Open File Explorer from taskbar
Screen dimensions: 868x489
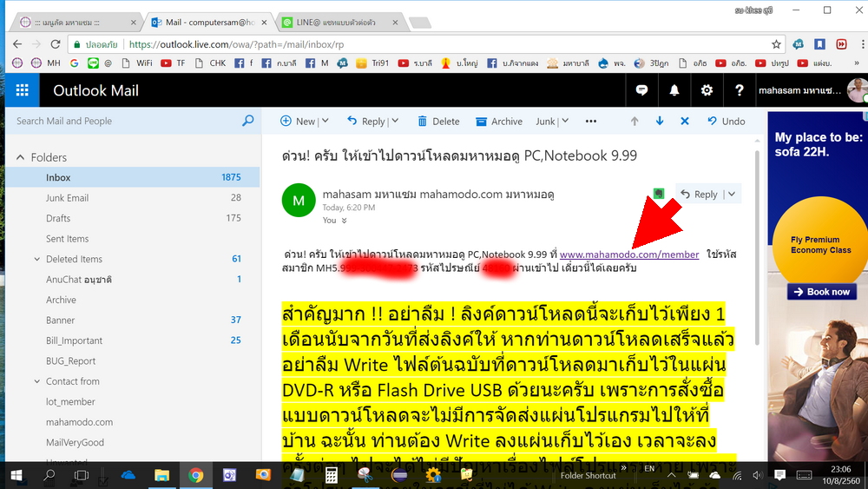[161, 475]
